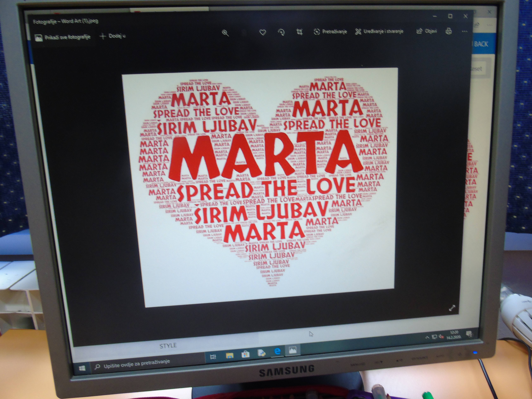Close the Fotografije window
The height and width of the screenshot is (399, 532).
click(x=466, y=16)
